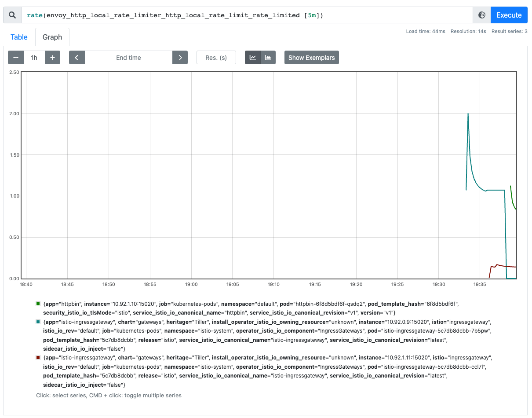This screenshot has width=532, height=418.
Task: Select the Graph tab
Action: 52,37
